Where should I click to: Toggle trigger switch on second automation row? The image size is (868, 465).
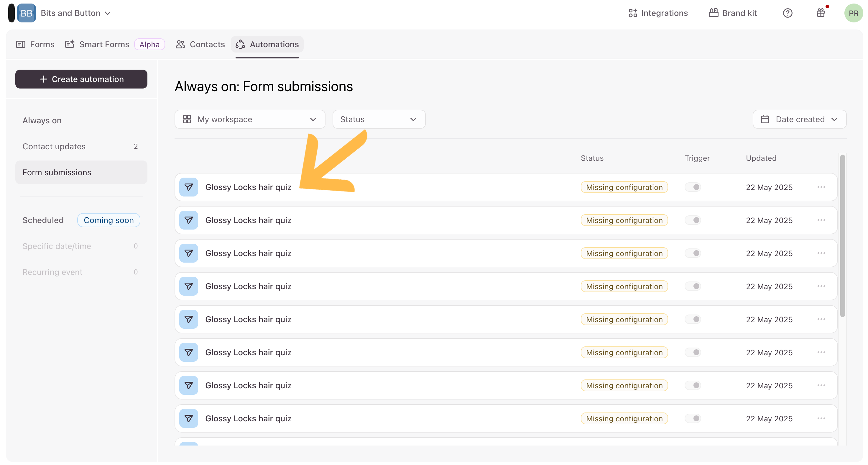coord(693,220)
